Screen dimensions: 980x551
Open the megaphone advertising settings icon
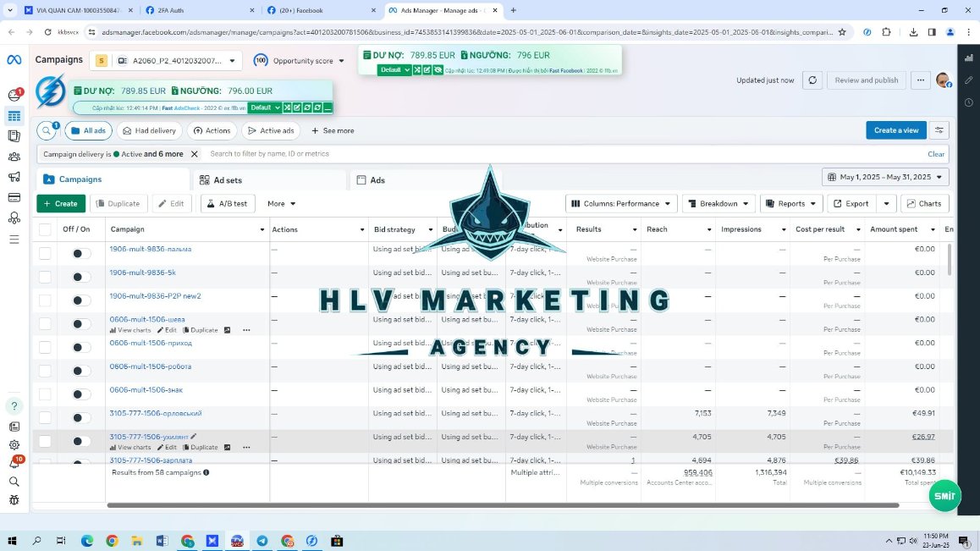pyautogui.click(x=14, y=177)
